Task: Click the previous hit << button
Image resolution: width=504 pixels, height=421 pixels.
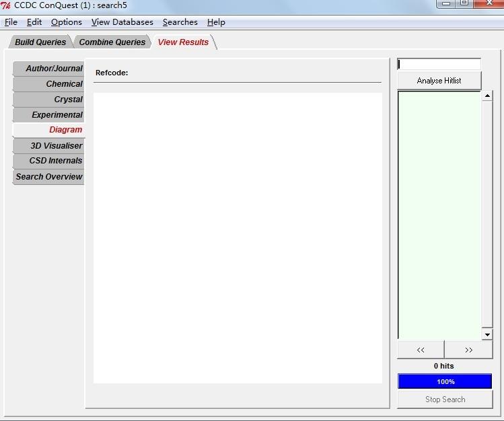Action: (x=421, y=350)
